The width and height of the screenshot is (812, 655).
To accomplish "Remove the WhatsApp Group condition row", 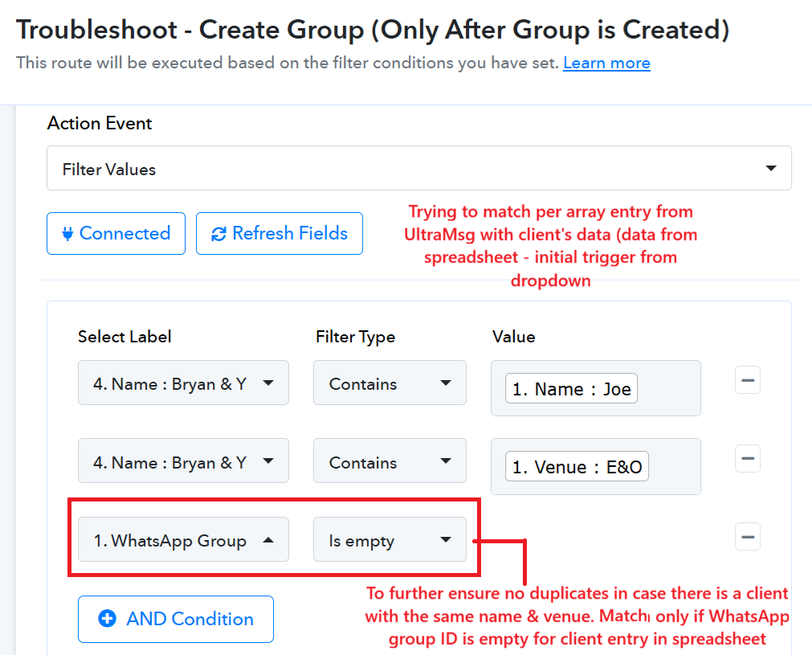I will pyautogui.click(x=747, y=536).
